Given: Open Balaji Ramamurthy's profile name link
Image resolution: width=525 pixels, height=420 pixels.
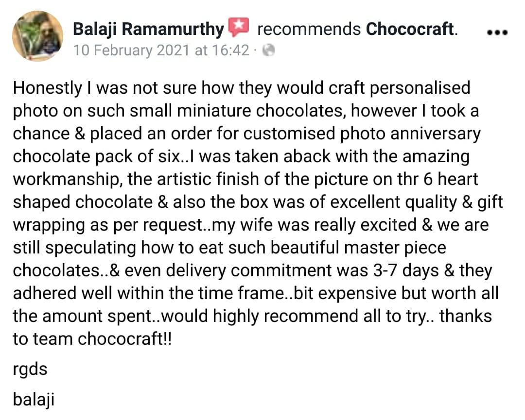Looking at the screenshot, I should (x=148, y=29).
